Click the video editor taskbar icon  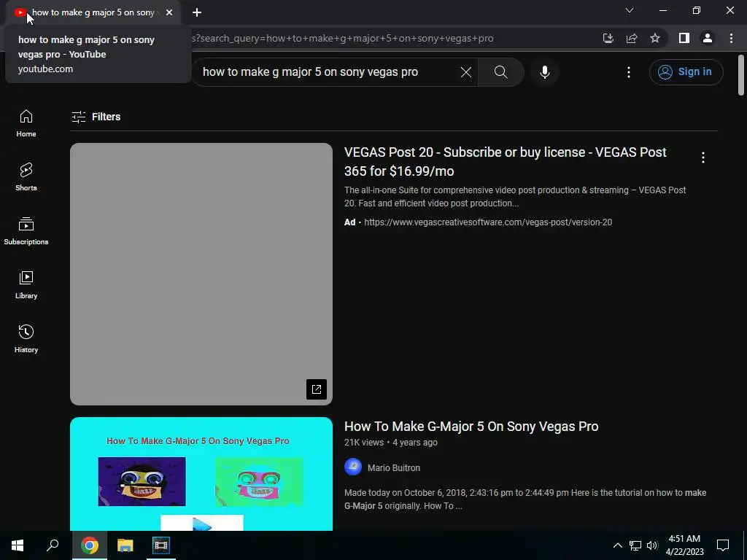click(161, 545)
